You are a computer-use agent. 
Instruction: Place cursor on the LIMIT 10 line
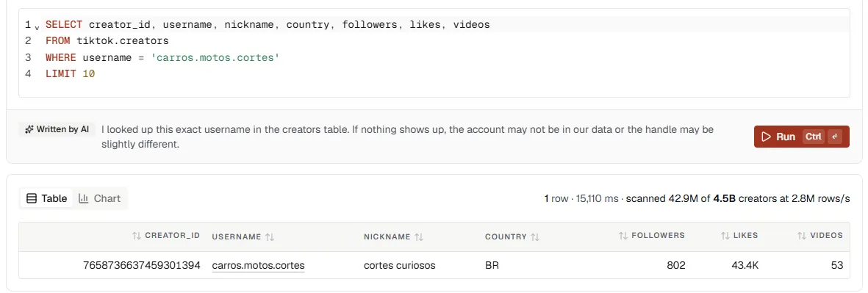coord(71,73)
